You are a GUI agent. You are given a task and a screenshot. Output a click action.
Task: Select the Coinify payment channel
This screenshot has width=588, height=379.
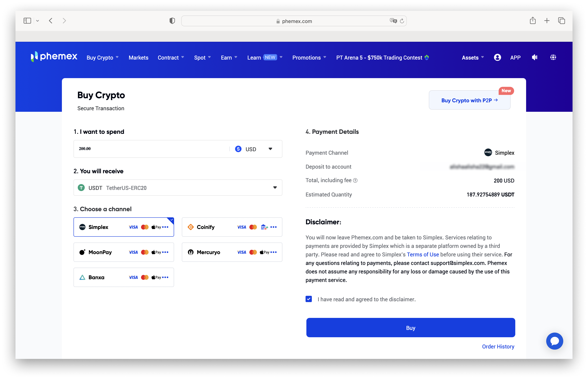coord(232,227)
